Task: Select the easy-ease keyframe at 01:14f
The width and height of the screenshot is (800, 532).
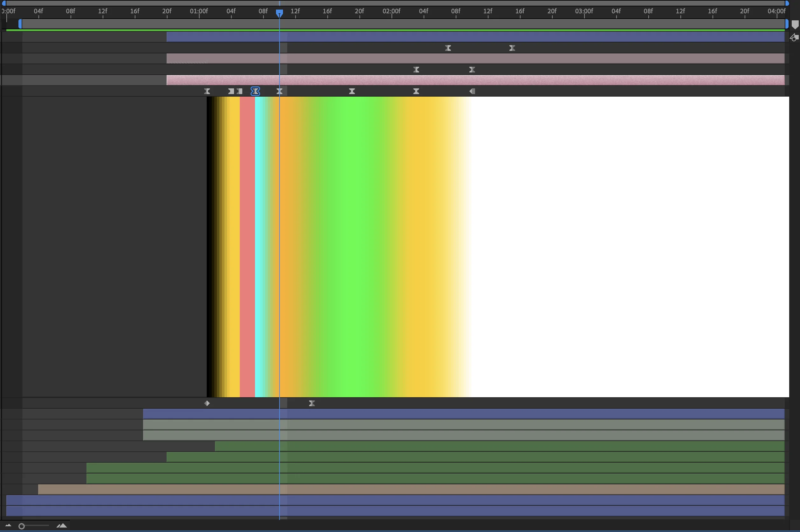Action: [x=312, y=403]
